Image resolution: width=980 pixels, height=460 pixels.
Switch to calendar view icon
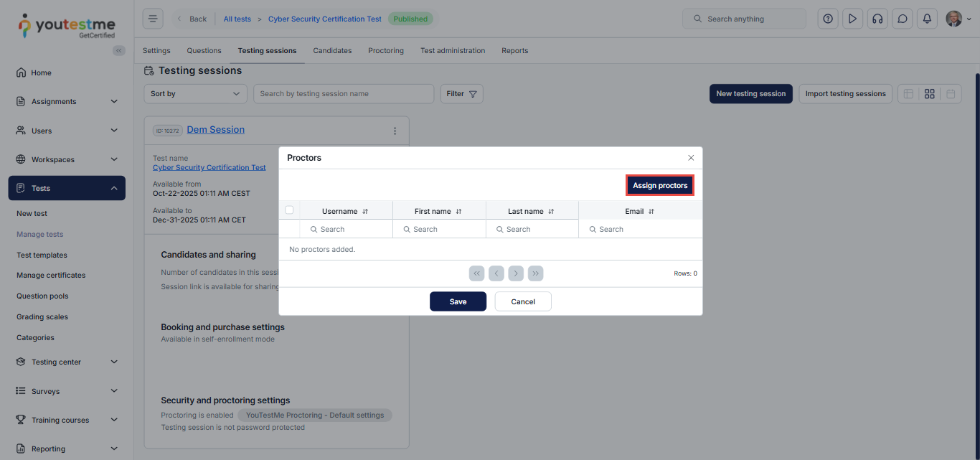click(x=951, y=94)
